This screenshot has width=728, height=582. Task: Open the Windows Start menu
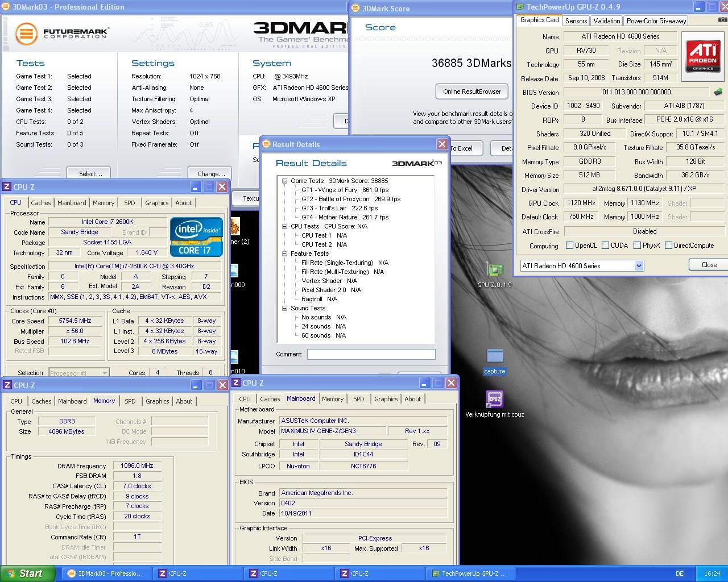pos(27,573)
